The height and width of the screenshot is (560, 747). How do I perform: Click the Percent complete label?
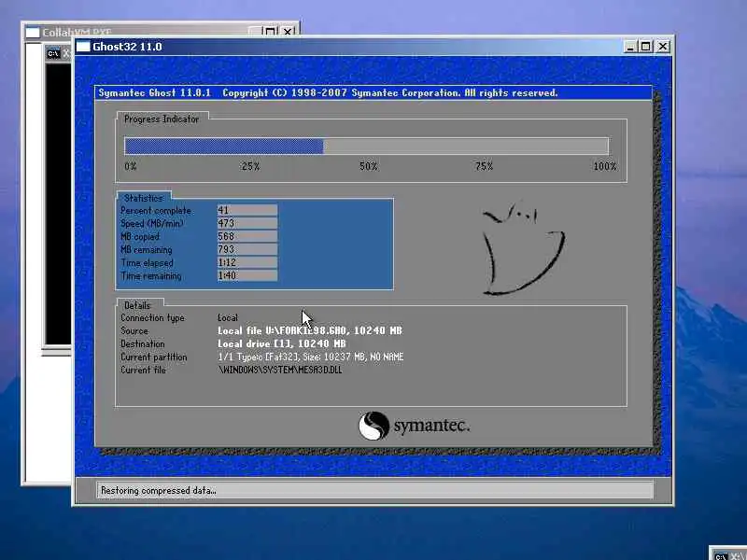pos(156,211)
